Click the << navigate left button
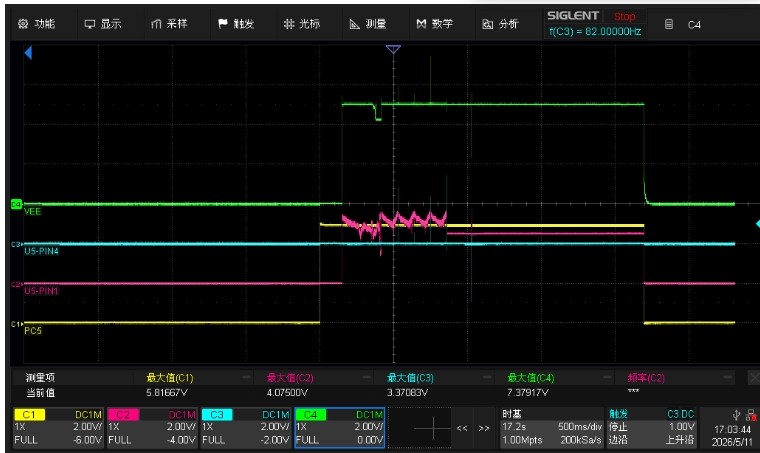Screen dimensions: 760x453 [x=462, y=428]
